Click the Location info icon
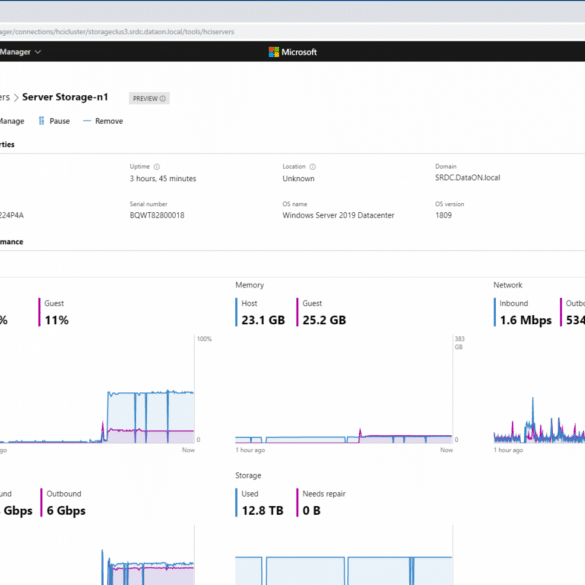Viewport: 585px width, 585px height. point(313,167)
